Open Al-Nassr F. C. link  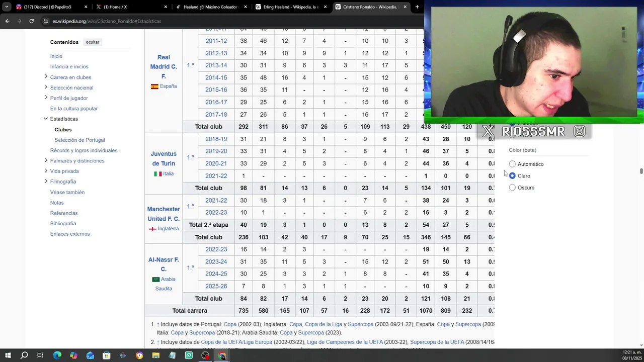pyautogui.click(x=164, y=264)
